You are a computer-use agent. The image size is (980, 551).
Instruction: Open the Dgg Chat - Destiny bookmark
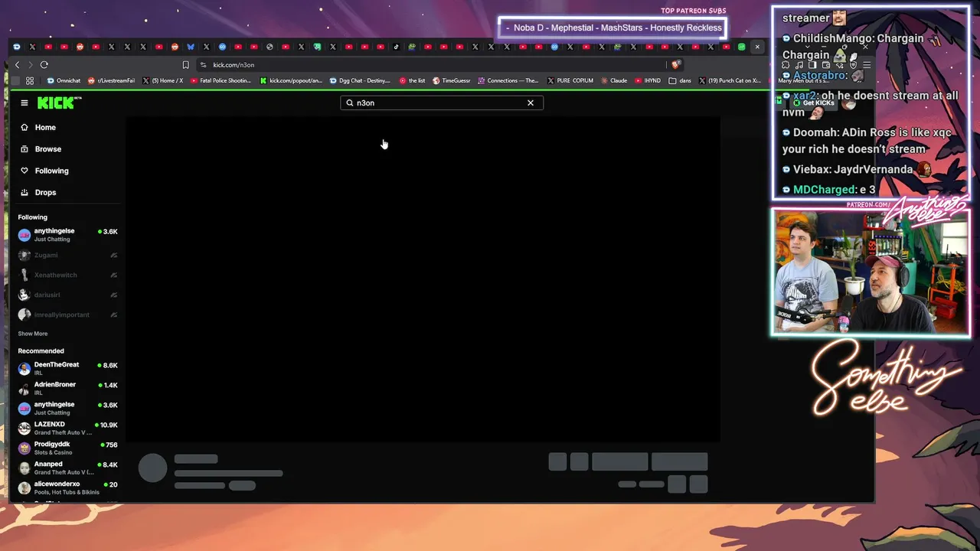pos(359,80)
